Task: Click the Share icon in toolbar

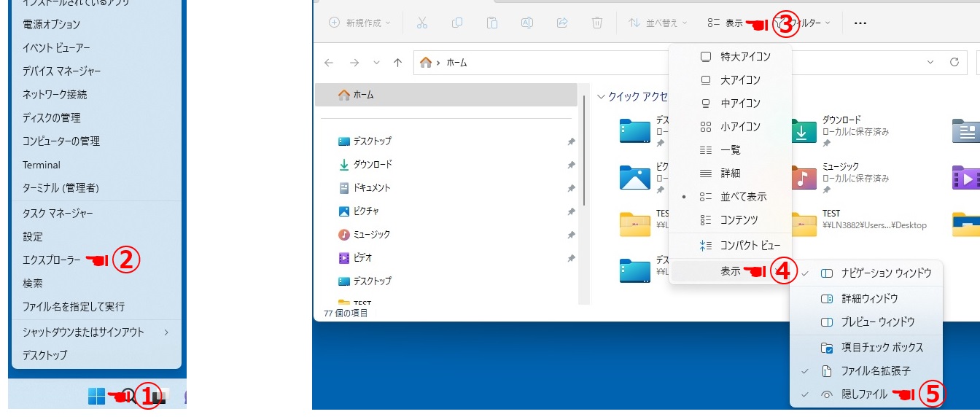Action: coord(562,23)
